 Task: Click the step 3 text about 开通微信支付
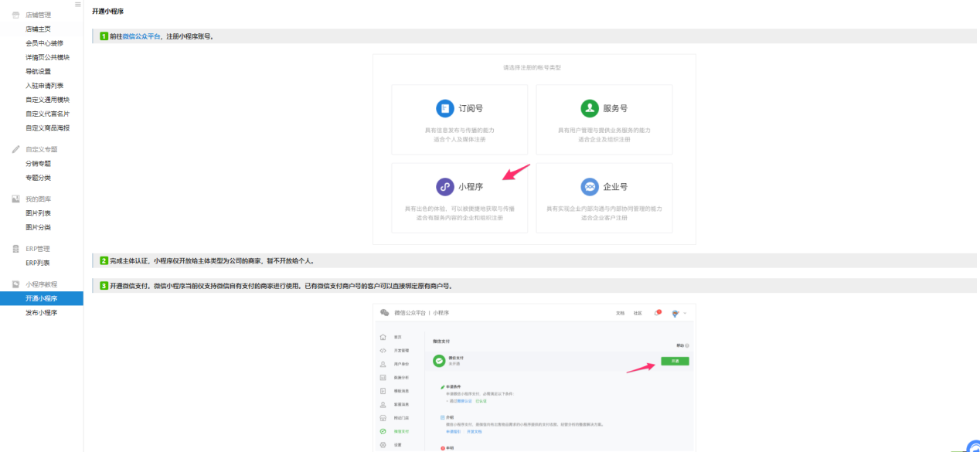click(281, 285)
